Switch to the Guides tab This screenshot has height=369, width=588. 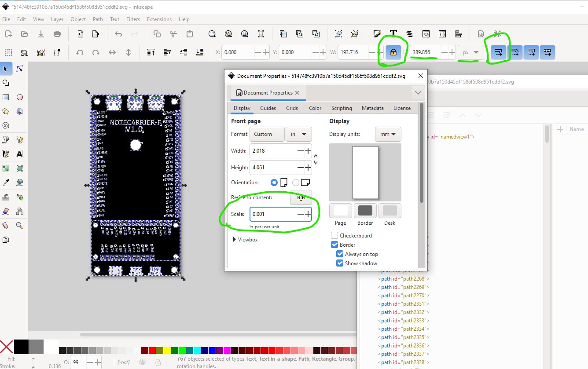point(268,108)
